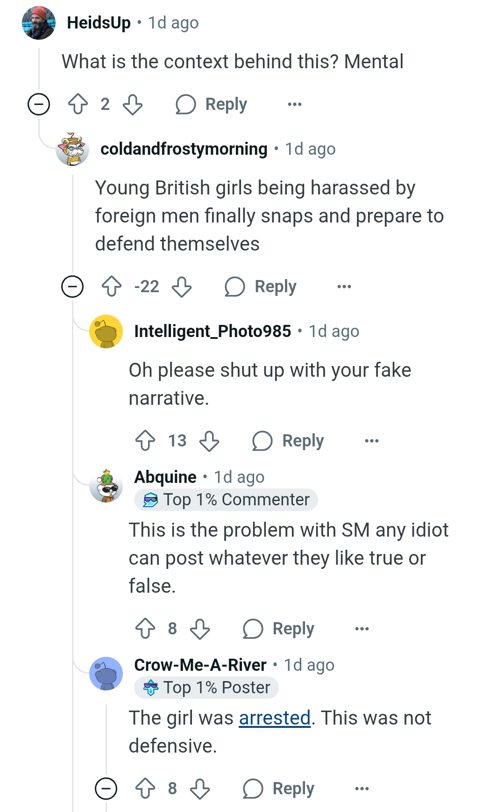The height and width of the screenshot is (812, 504).
Task: Upvote coldandfrostymorning's comment
Action: pyautogui.click(x=112, y=286)
